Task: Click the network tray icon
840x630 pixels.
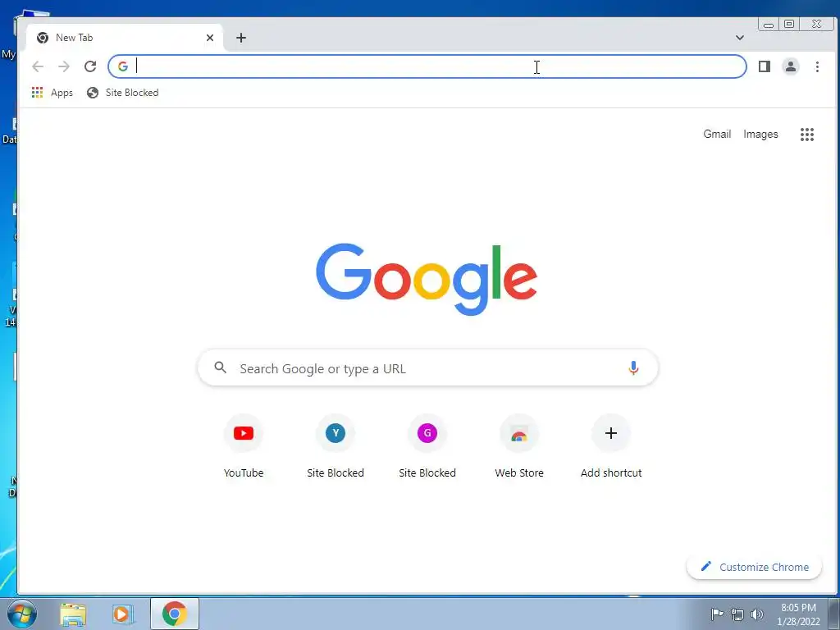Action: point(737,614)
